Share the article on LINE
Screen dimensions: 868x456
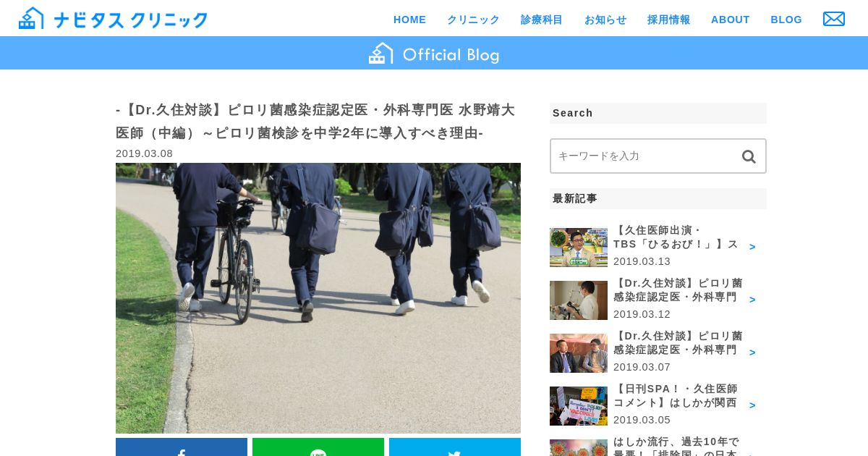(318, 447)
